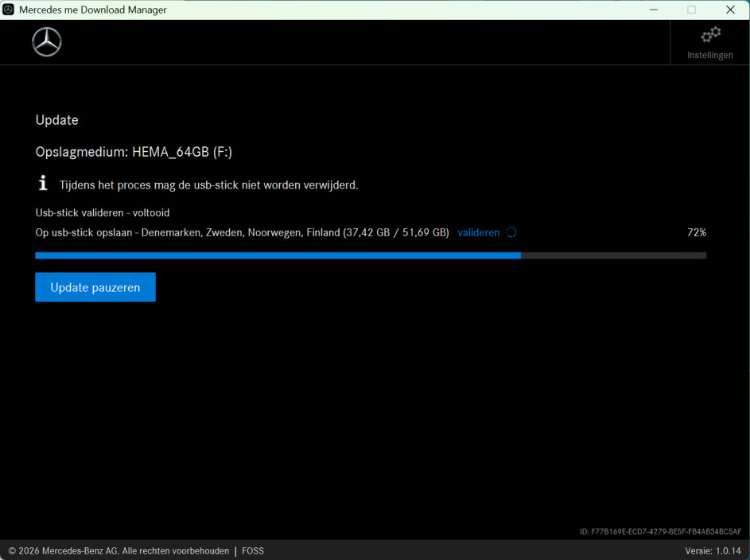Click the app icon in title bar
Viewport: 750px width, 560px height.
(8, 10)
